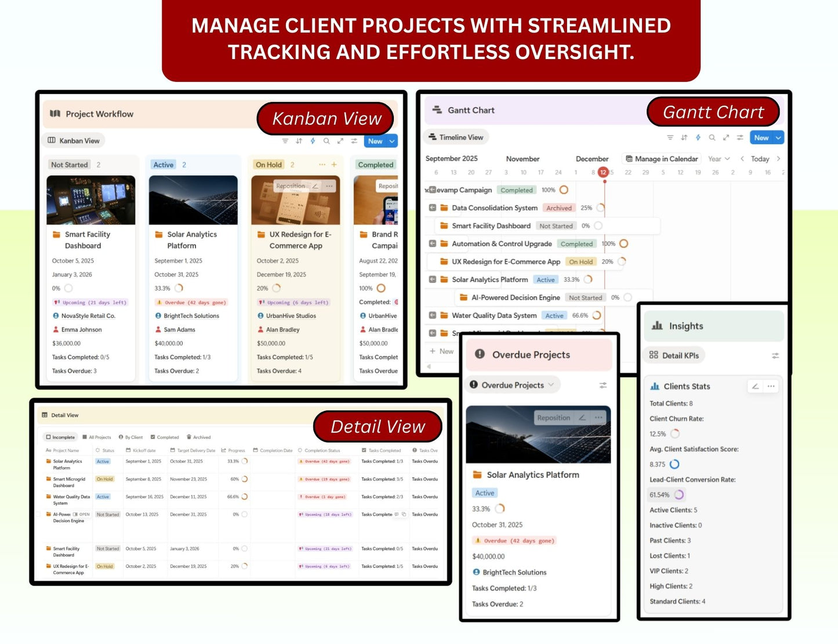Select the Detail KPIs icon in Insights panel

tap(654, 355)
